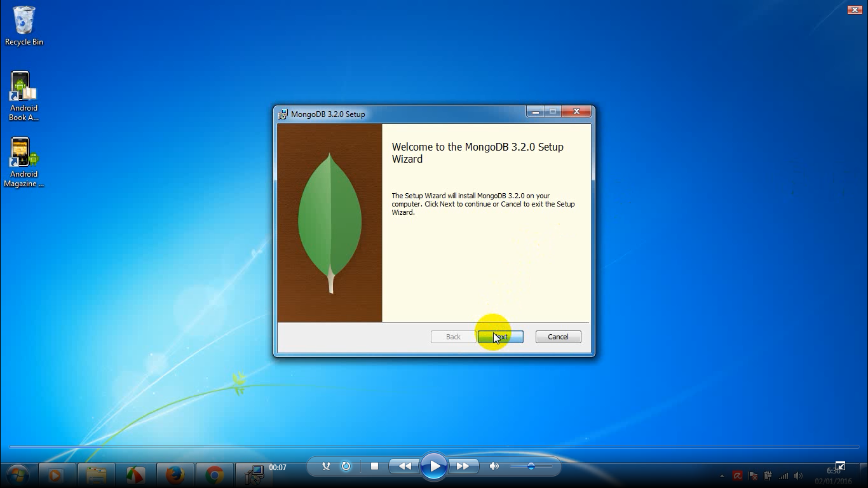The width and height of the screenshot is (868, 488).
Task: Exit full-screen mode with the arrow icon
Action: pos(840,467)
